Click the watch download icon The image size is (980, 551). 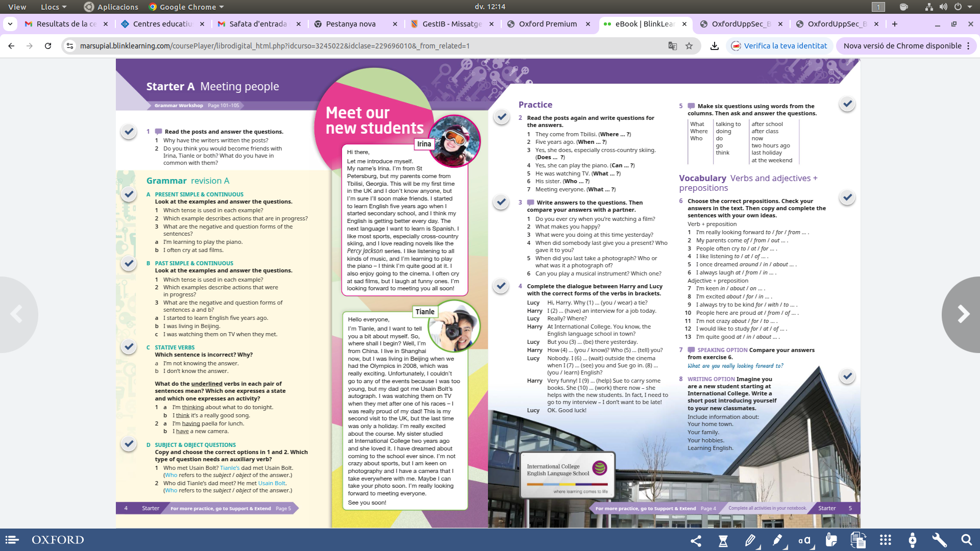click(x=913, y=540)
